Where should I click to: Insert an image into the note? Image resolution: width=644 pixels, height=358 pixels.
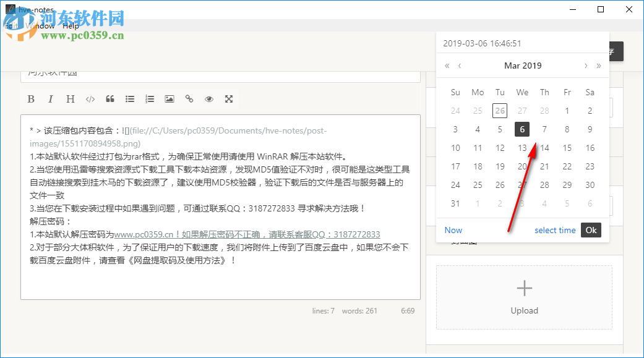[x=169, y=98]
